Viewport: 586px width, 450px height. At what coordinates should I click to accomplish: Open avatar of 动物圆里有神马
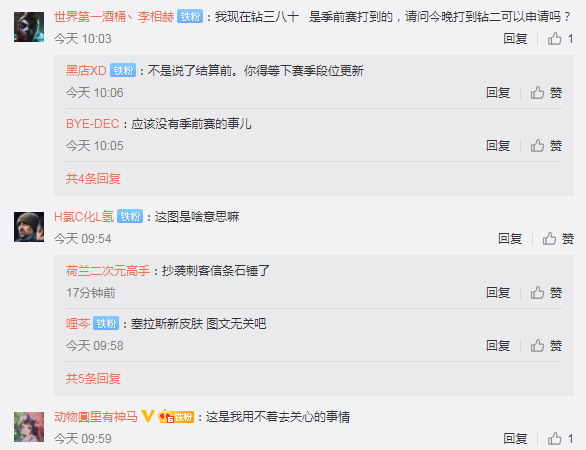click(x=29, y=427)
